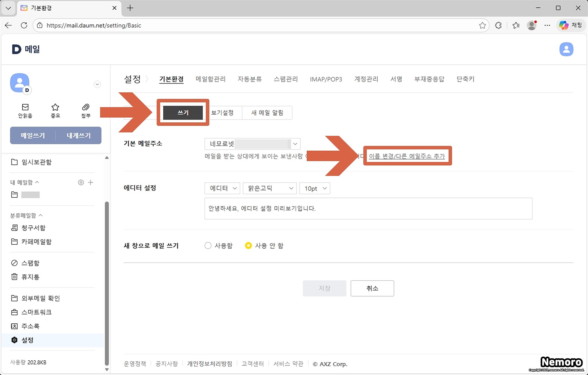Click the mailbox settings gear icon

81,182
